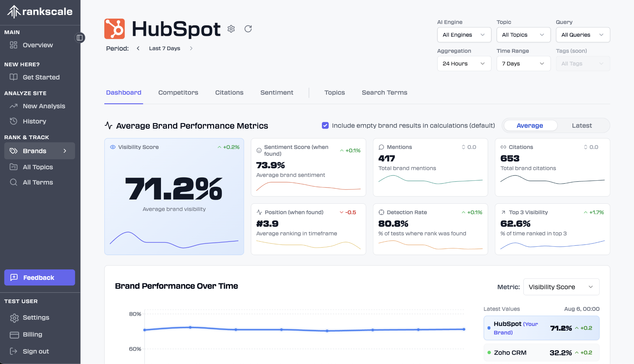634x364 pixels.
Task: Switch to the Competitors tab
Action: tap(178, 92)
